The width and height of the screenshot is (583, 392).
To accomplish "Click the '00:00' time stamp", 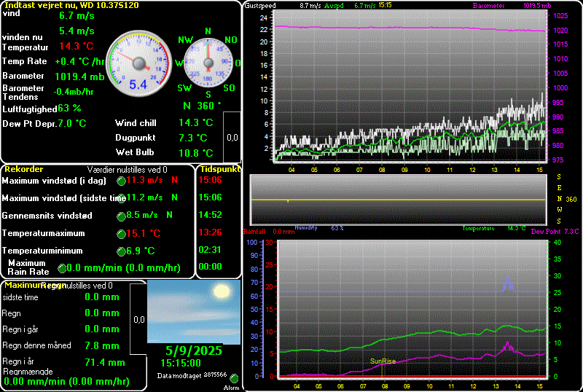I will pos(210,267).
